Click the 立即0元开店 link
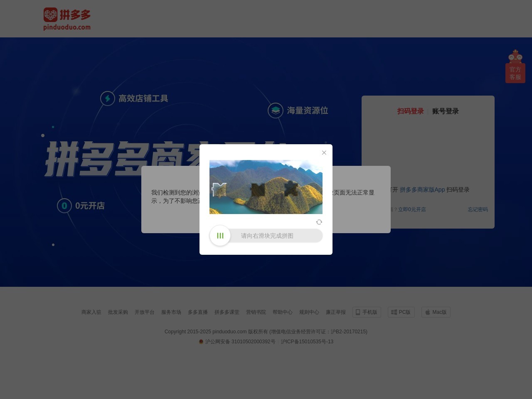The height and width of the screenshot is (399, 532). coord(412,209)
